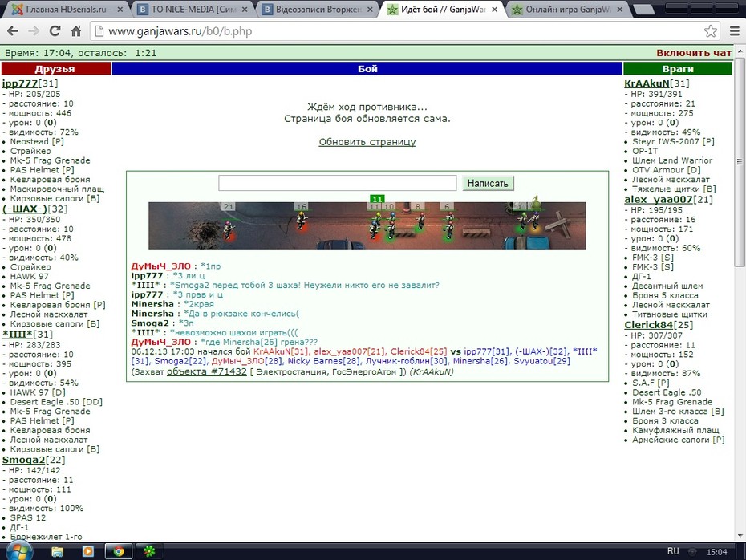Click soldier under marker 6 on battlefield

pyautogui.click(x=448, y=226)
